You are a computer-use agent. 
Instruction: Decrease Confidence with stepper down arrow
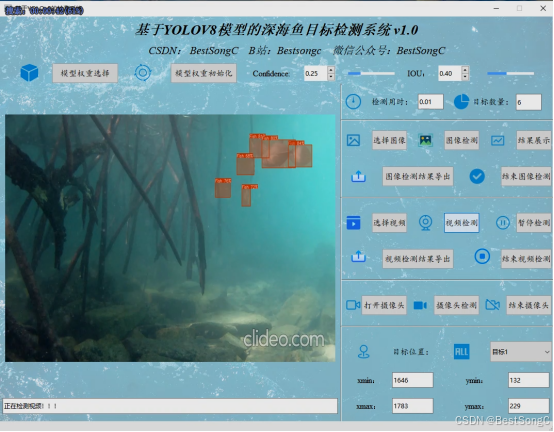tap(331, 77)
